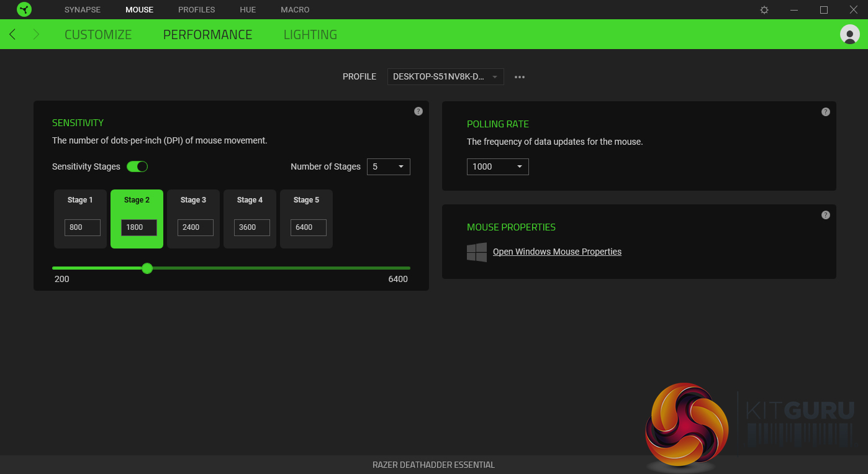Select the Performance subtab

point(207,35)
